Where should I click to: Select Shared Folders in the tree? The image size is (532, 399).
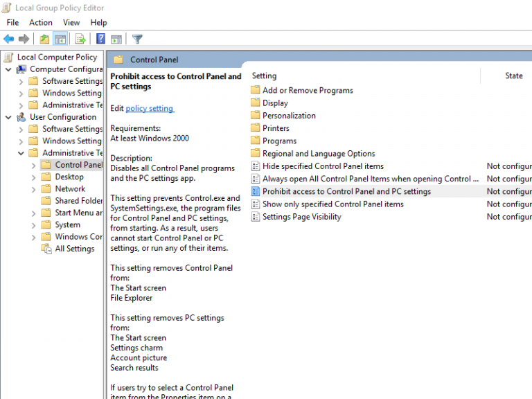[79, 201]
